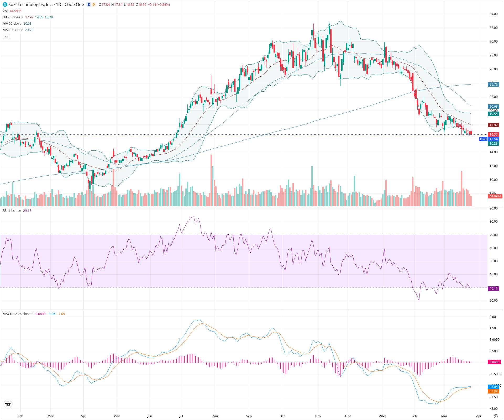The image size is (504, 420).
Task: Click the orange −1.09 MACD signal label
Action: (x=493, y=391)
